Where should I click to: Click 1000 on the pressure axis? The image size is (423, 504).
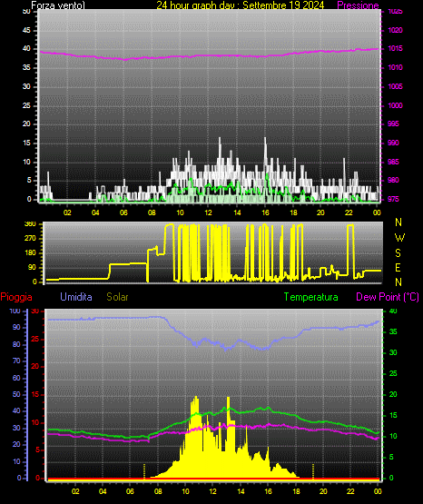[396, 105]
